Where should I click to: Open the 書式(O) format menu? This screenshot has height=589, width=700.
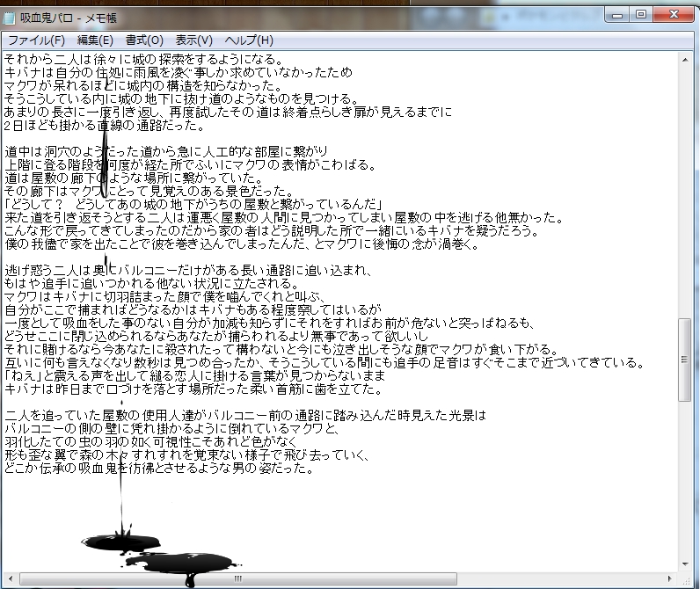coord(144,40)
